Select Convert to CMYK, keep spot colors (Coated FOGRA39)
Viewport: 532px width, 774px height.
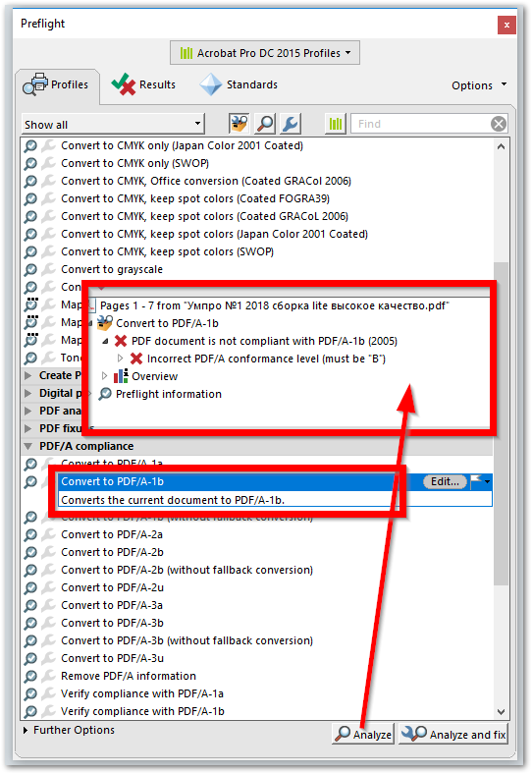point(195,199)
